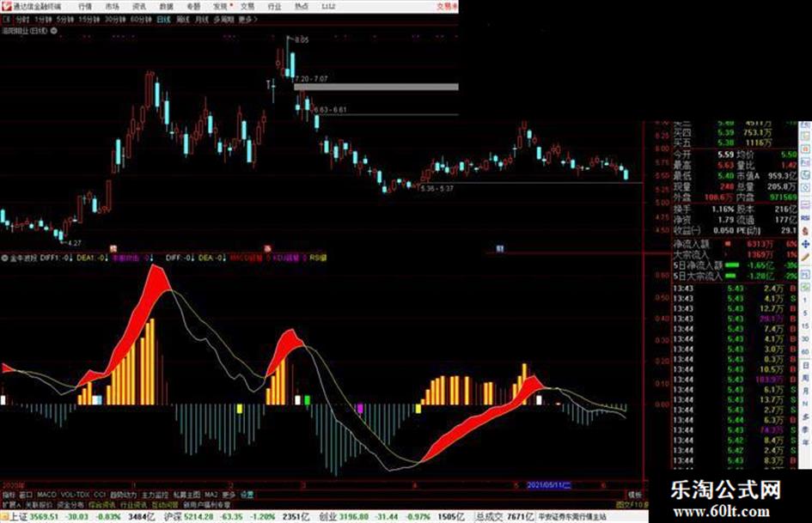Open the 热点 menu

click(x=302, y=6)
